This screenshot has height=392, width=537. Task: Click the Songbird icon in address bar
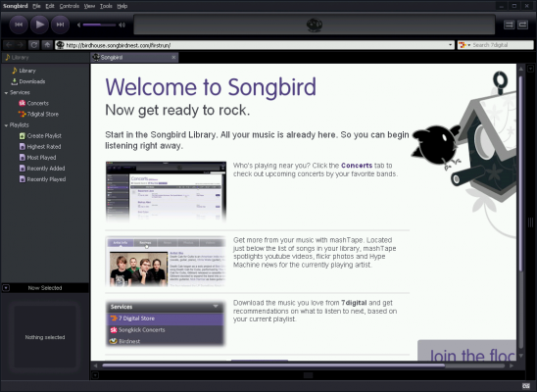pos(61,45)
